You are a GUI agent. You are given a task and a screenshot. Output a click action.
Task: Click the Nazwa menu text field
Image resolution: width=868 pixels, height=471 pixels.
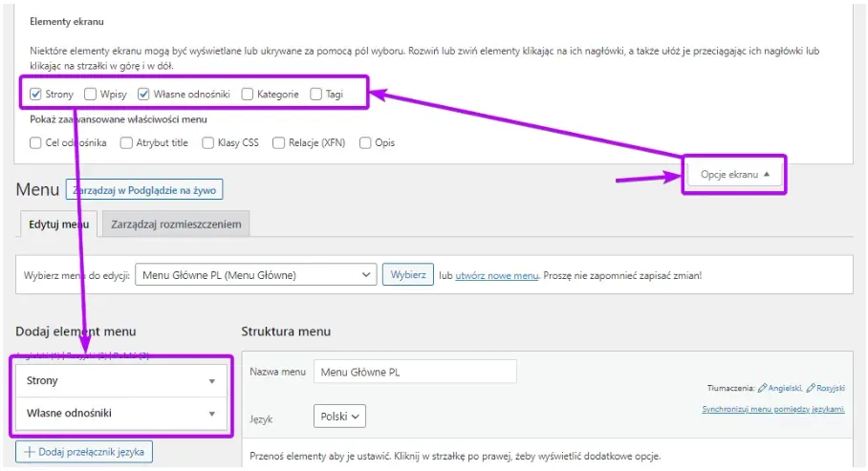point(415,372)
